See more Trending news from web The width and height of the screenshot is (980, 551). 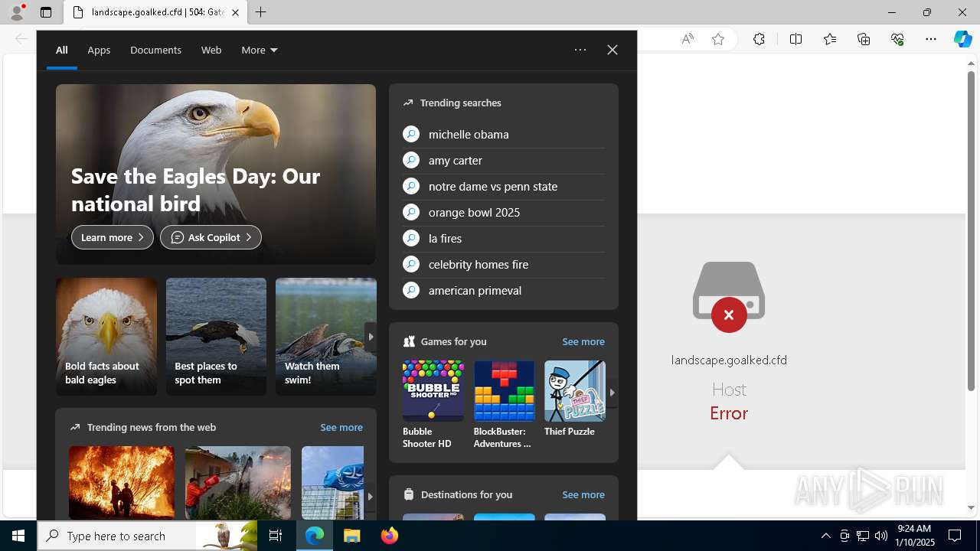pyautogui.click(x=341, y=427)
